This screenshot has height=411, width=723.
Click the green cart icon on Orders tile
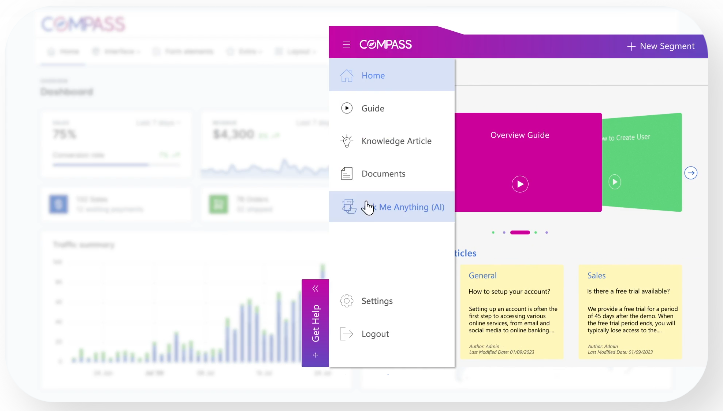(x=219, y=204)
